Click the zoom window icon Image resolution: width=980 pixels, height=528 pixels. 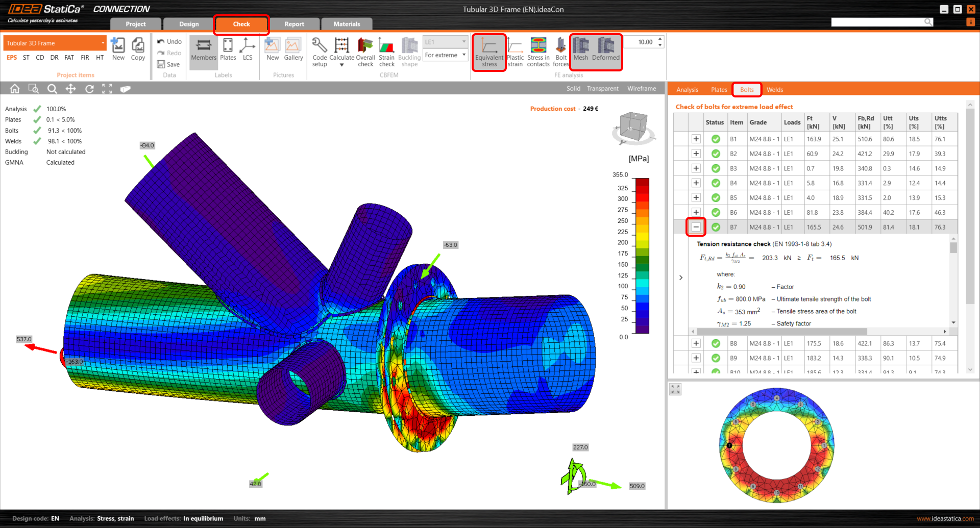pyautogui.click(x=34, y=89)
